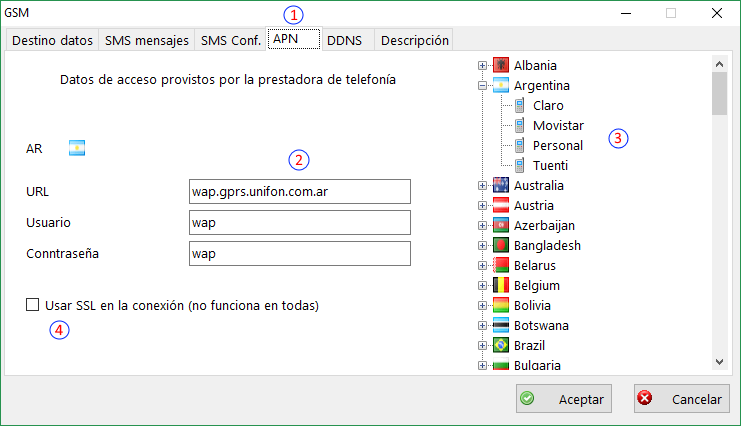
Task: Click the Albania flag icon in tree
Action: 501,66
